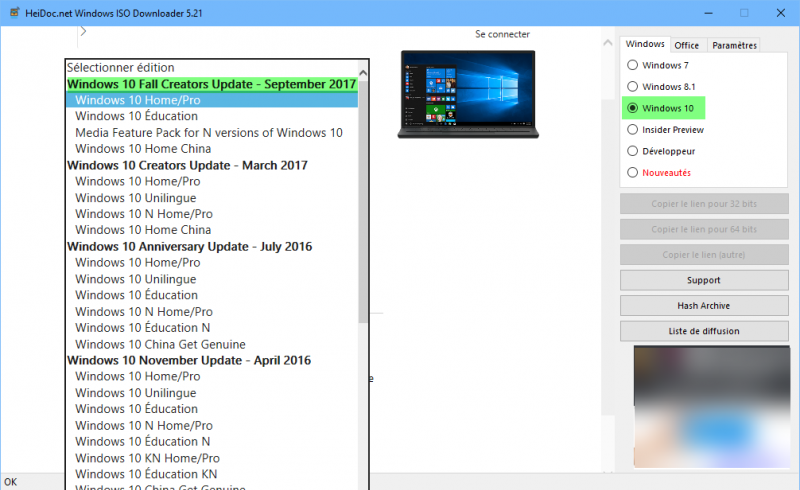
Task: Click the HeiDoc app icon in title bar
Action: tap(14, 12)
